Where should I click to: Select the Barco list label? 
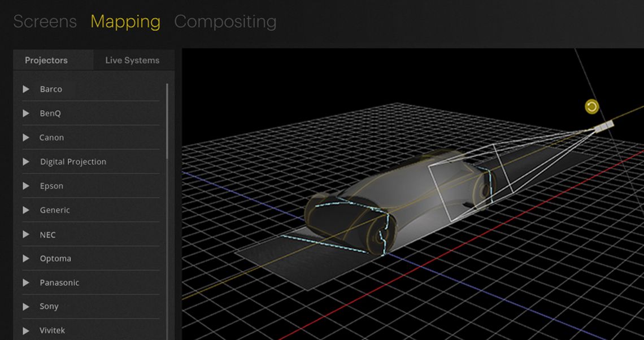pyautogui.click(x=51, y=89)
